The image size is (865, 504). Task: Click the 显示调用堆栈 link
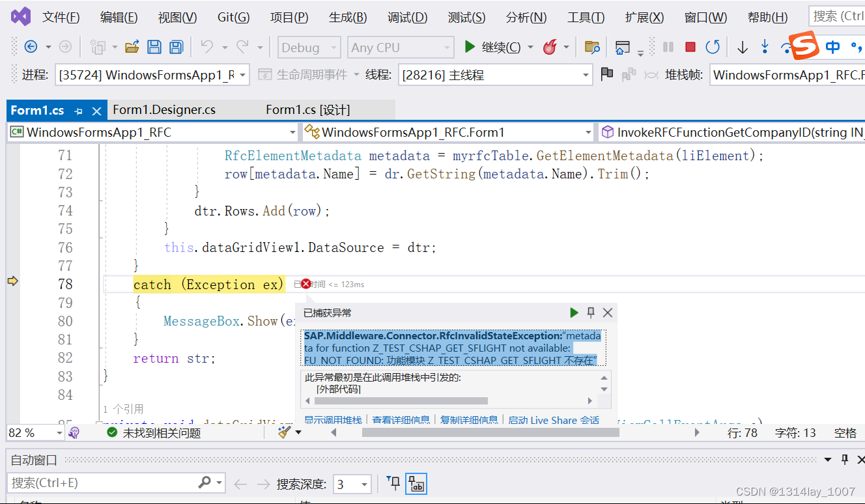click(x=333, y=420)
